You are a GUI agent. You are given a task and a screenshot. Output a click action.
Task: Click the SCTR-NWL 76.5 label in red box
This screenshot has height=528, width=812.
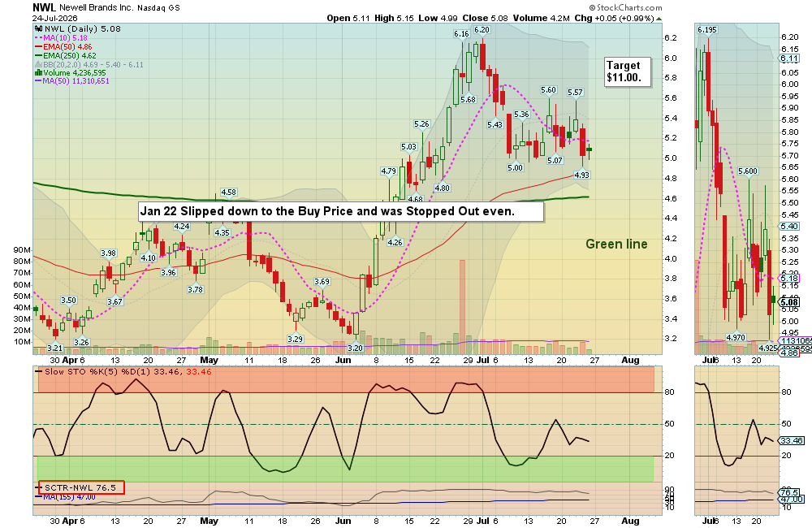80,487
